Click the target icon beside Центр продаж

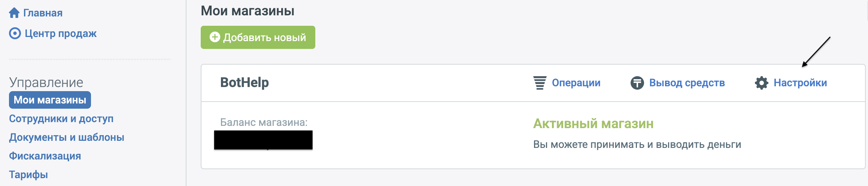(x=15, y=34)
